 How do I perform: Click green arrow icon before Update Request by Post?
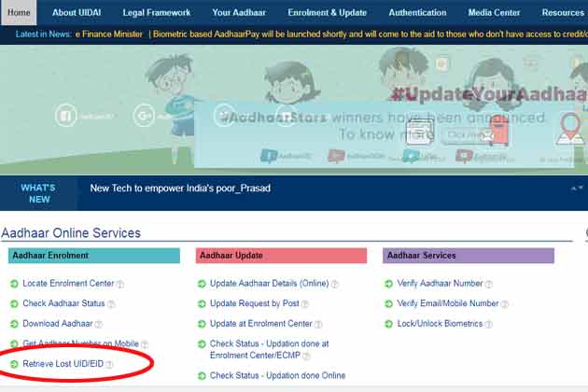(x=202, y=304)
